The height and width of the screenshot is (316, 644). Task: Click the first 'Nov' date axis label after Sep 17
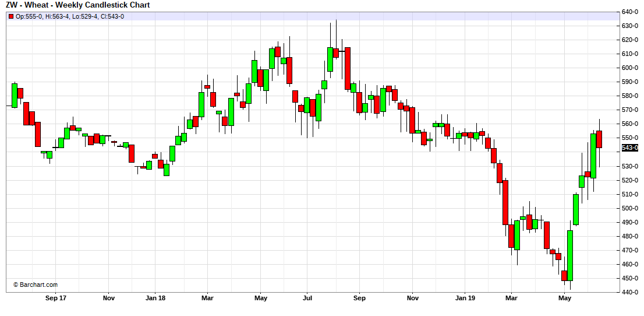click(x=108, y=297)
